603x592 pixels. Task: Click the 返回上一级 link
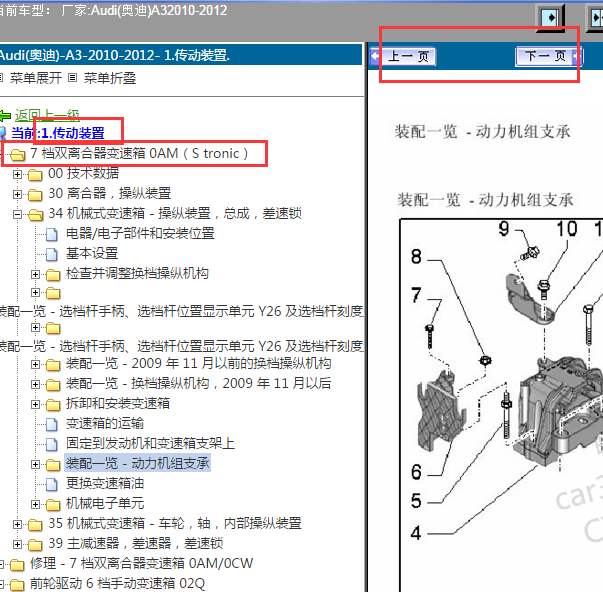47,115
